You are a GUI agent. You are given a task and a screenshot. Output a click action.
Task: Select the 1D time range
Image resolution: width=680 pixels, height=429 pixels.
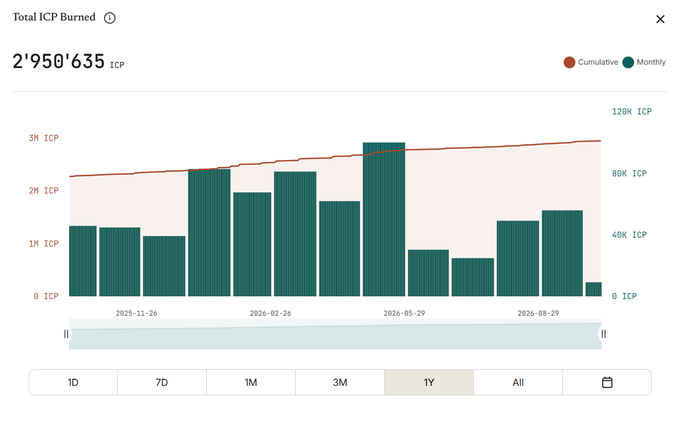coord(73,382)
